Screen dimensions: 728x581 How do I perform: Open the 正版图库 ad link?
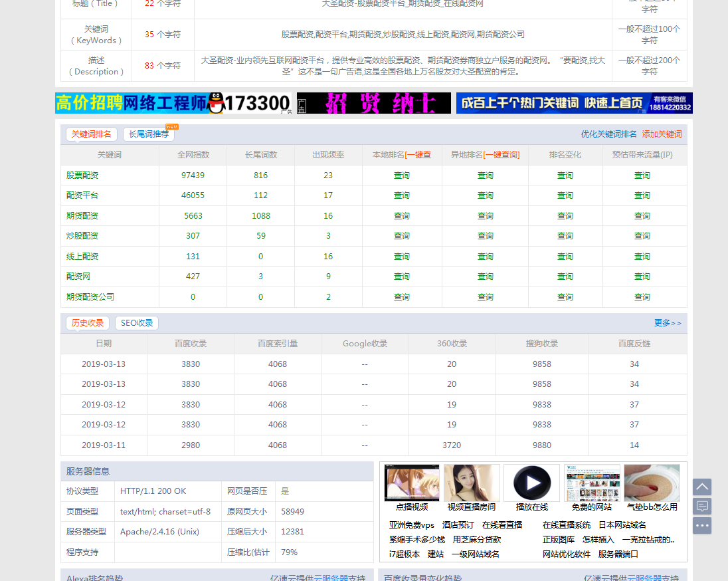click(x=559, y=540)
